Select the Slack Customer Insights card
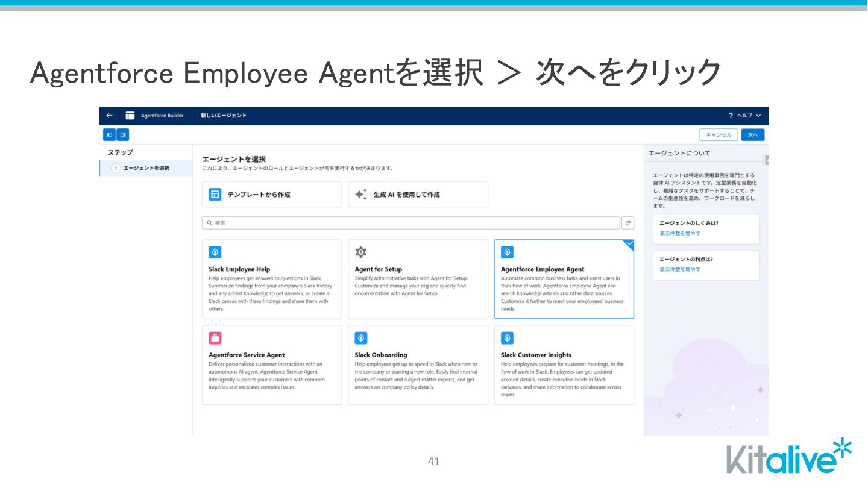This screenshot has height=488, width=868. [x=564, y=365]
